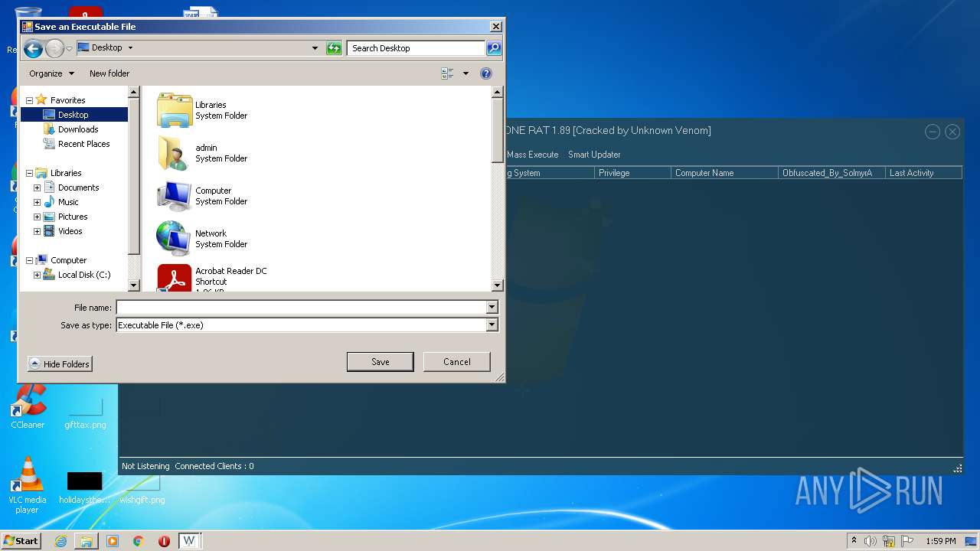Click the volume speaker tray icon
Viewport: 980px width, 551px height.
(x=871, y=541)
